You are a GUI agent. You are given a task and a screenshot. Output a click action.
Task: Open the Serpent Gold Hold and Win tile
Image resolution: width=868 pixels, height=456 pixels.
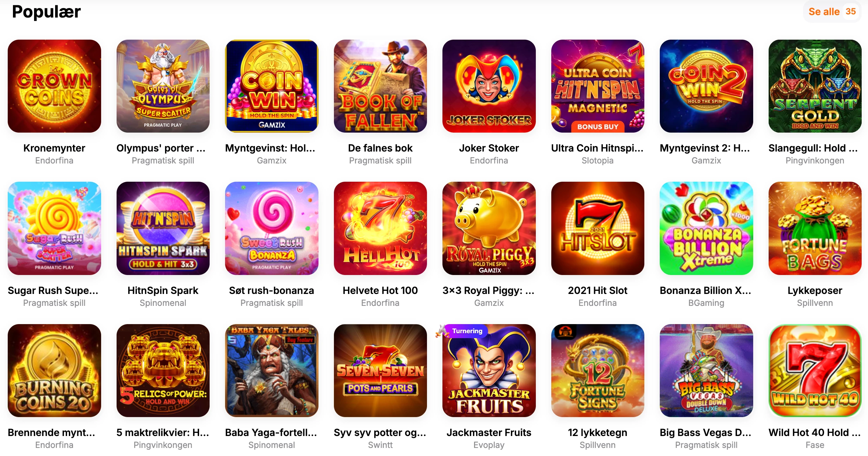(815, 86)
